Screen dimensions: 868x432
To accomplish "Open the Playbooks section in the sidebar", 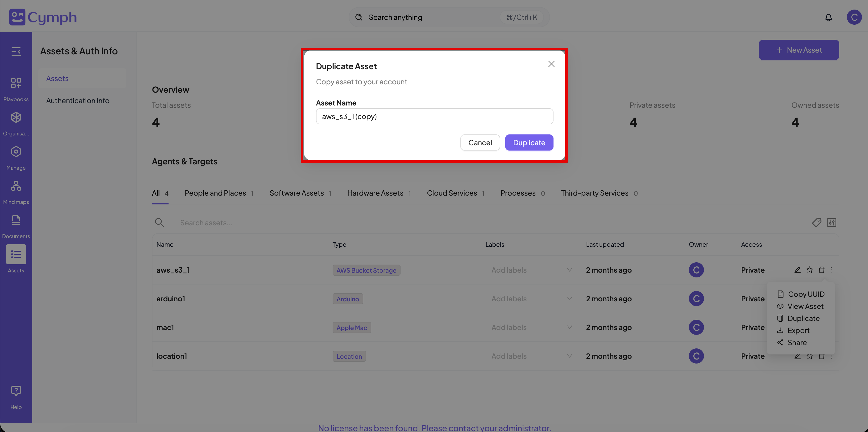I will (x=16, y=88).
